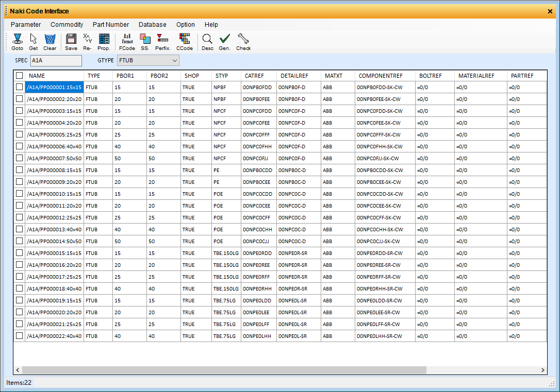This screenshot has height=392, width=560.
Task: Open the Part Number menu
Action: [x=111, y=24]
